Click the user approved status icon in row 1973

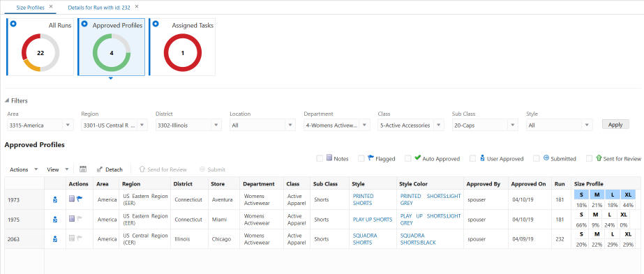pyautogui.click(x=55, y=200)
